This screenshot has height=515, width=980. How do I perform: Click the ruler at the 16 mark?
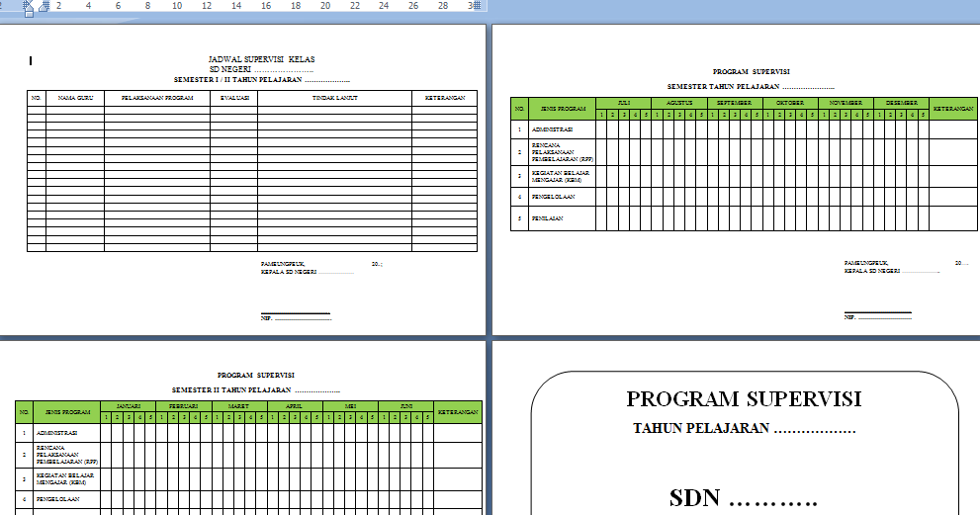(x=266, y=6)
